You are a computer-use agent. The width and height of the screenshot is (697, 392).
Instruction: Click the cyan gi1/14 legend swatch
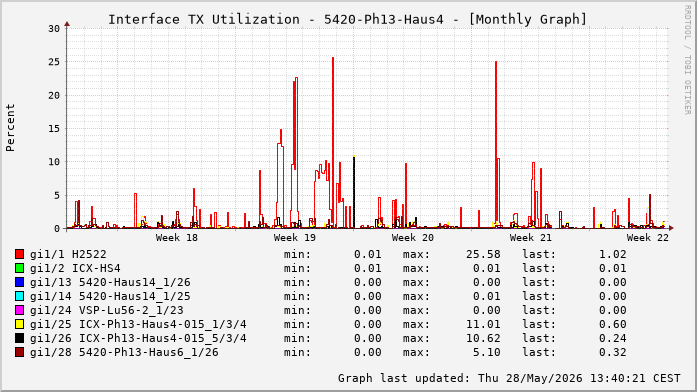(x=19, y=296)
